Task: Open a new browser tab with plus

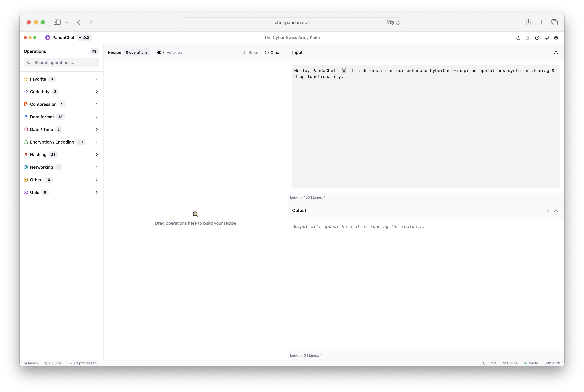Action: [x=541, y=22]
